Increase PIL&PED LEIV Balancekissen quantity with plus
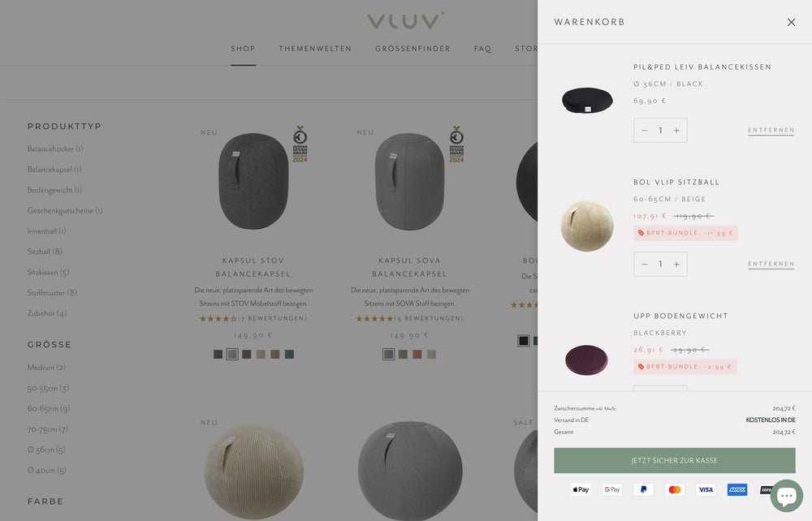The image size is (812, 521). click(x=676, y=131)
